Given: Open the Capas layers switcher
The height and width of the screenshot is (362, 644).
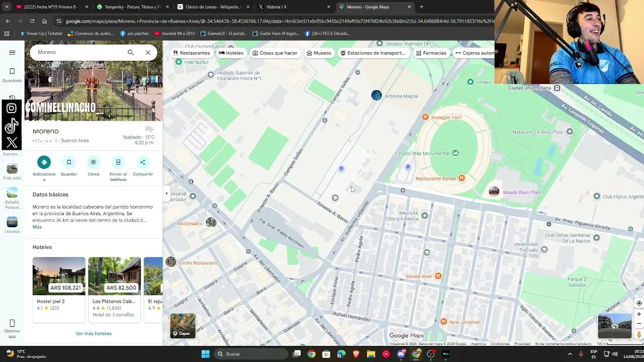Looking at the screenshot, I should click(183, 326).
